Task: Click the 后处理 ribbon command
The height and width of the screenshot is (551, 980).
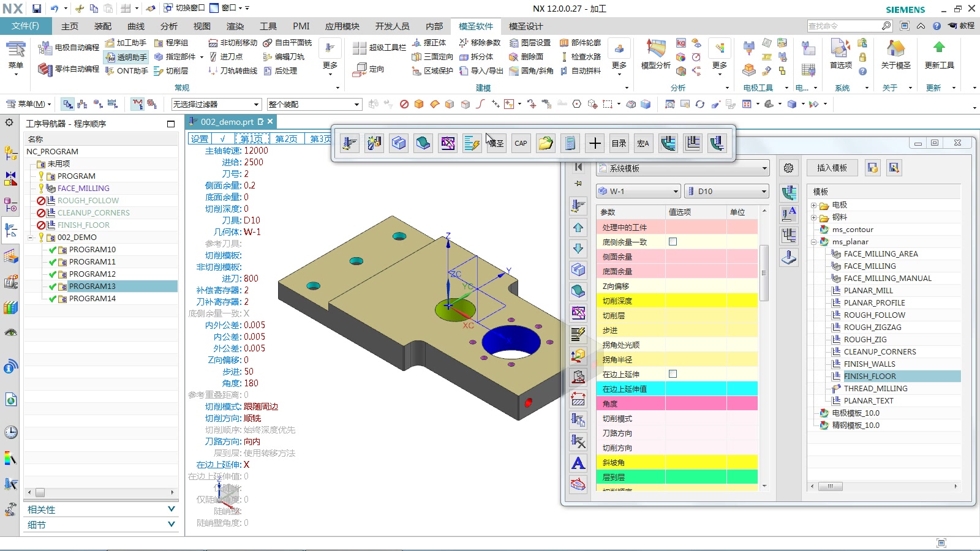Action: coord(281,71)
